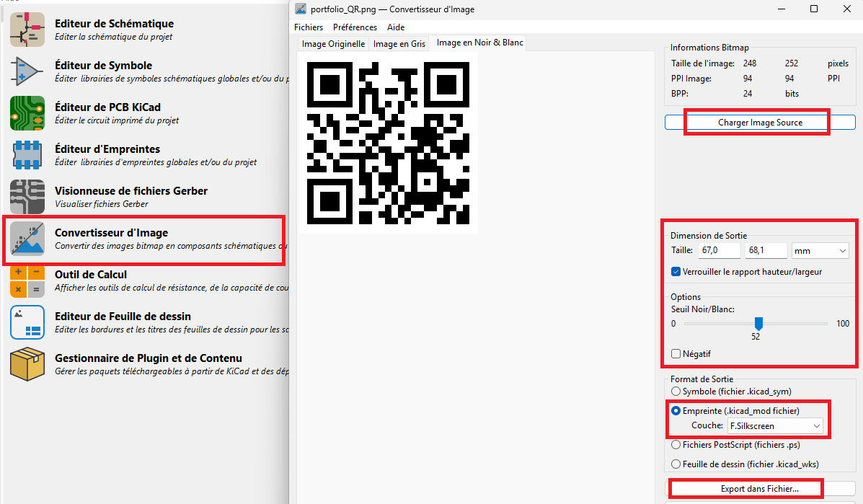
Task: Maximize the Convertisseur d'Image window
Action: (x=814, y=9)
